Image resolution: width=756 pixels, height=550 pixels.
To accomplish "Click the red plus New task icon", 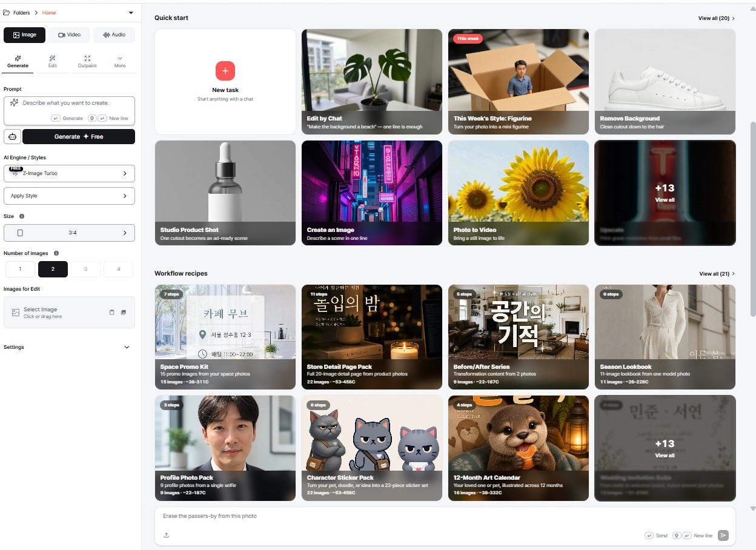I will (225, 71).
